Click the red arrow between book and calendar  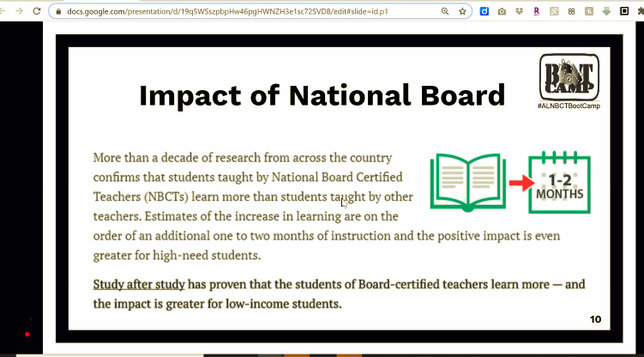(521, 183)
